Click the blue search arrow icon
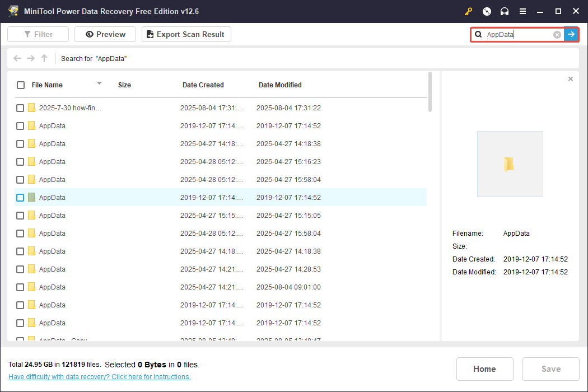The height and width of the screenshot is (392, 588). click(x=571, y=34)
